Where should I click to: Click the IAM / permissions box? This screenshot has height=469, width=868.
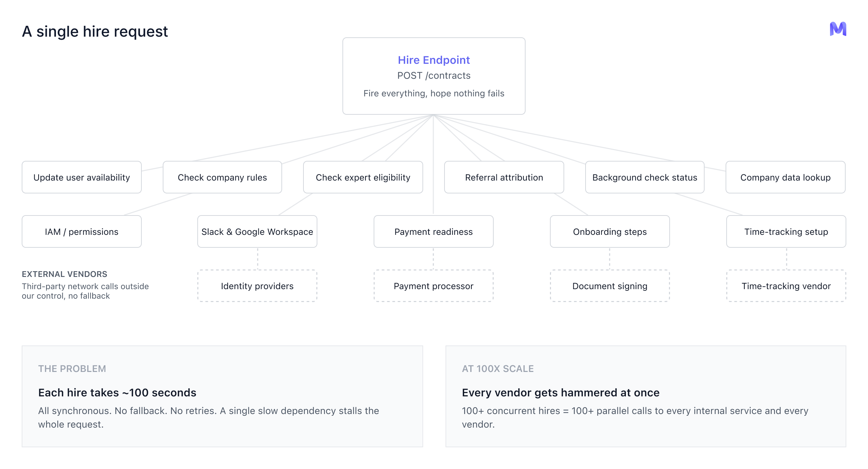[81, 231]
